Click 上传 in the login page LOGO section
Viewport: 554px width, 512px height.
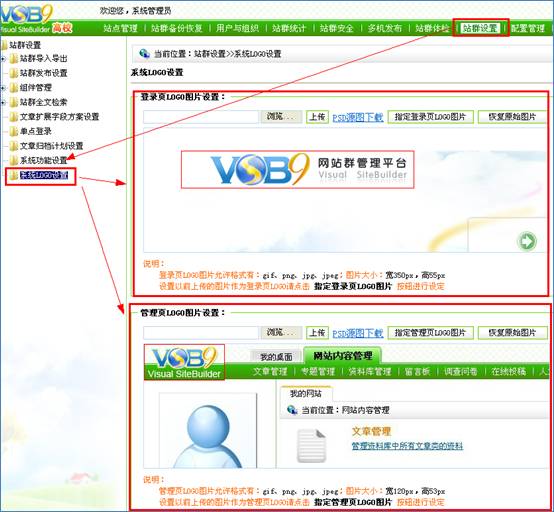coord(317,117)
